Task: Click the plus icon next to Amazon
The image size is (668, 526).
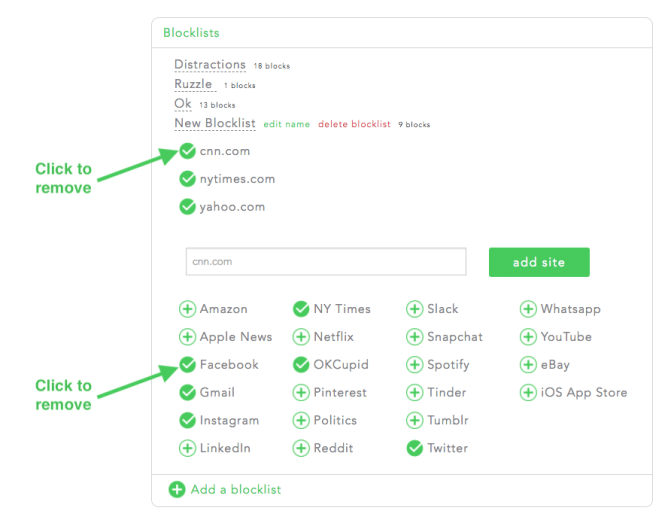Action: (x=187, y=309)
